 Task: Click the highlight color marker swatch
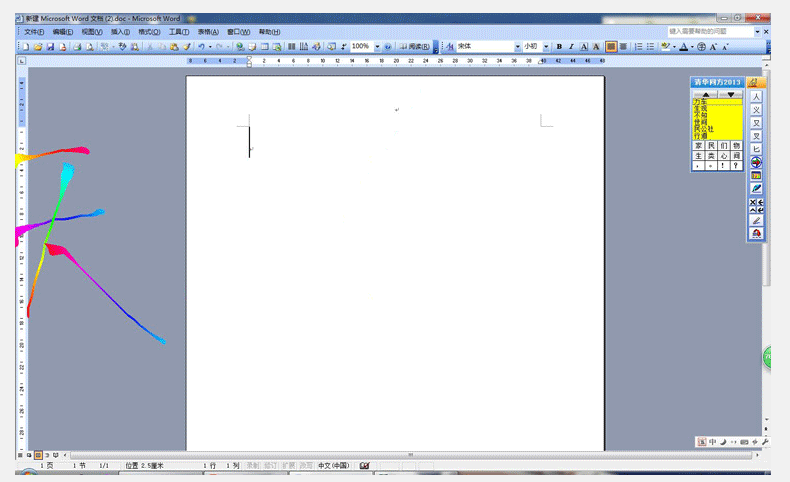[x=666, y=47]
